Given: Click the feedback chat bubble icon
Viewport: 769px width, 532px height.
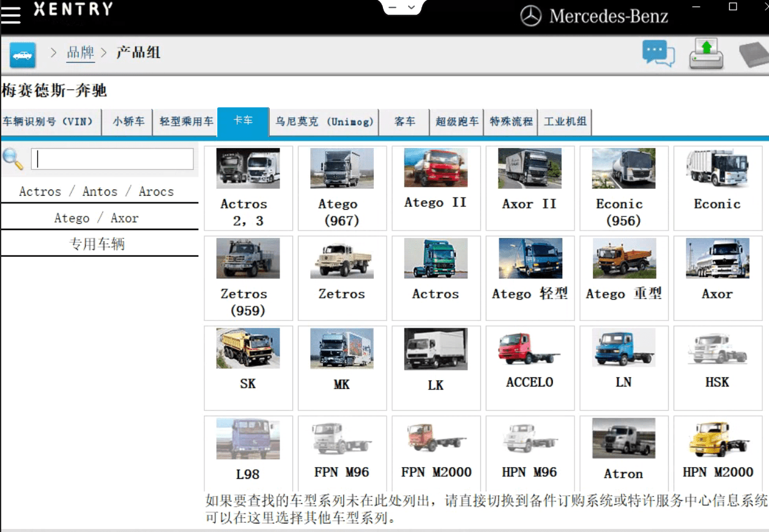Looking at the screenshot, I should click(658, 54).
